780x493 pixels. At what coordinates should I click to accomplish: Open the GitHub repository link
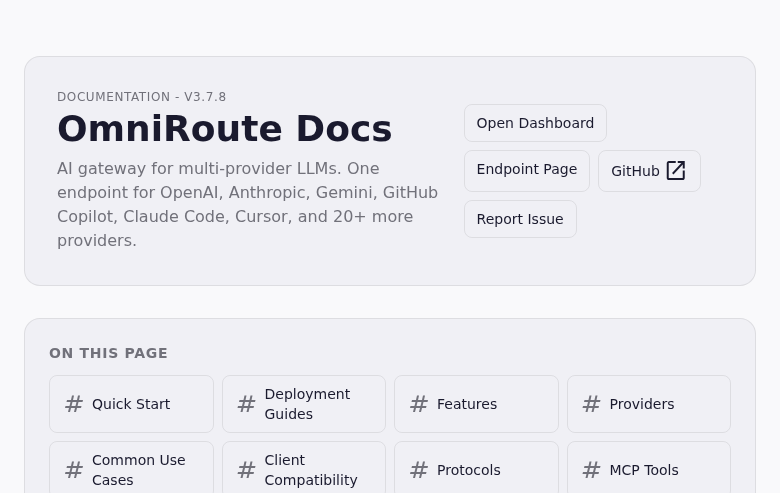(x=649, y=171)
